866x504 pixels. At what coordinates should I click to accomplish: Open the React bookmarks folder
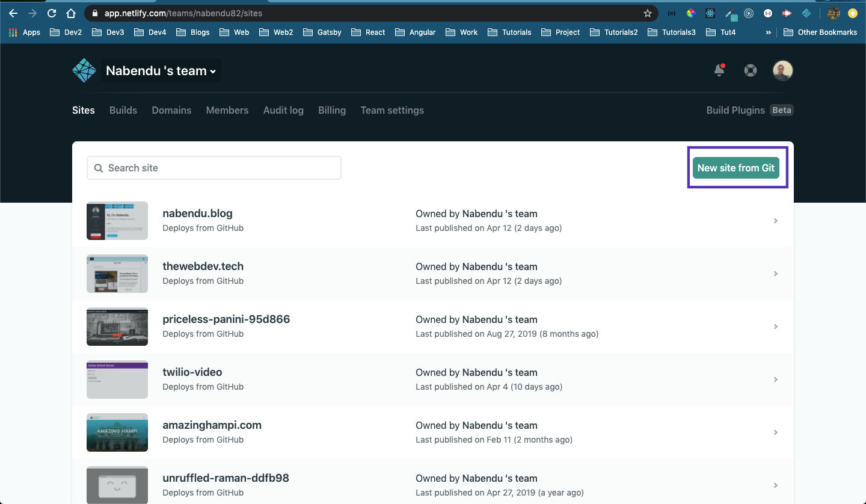tap(368, 32)
